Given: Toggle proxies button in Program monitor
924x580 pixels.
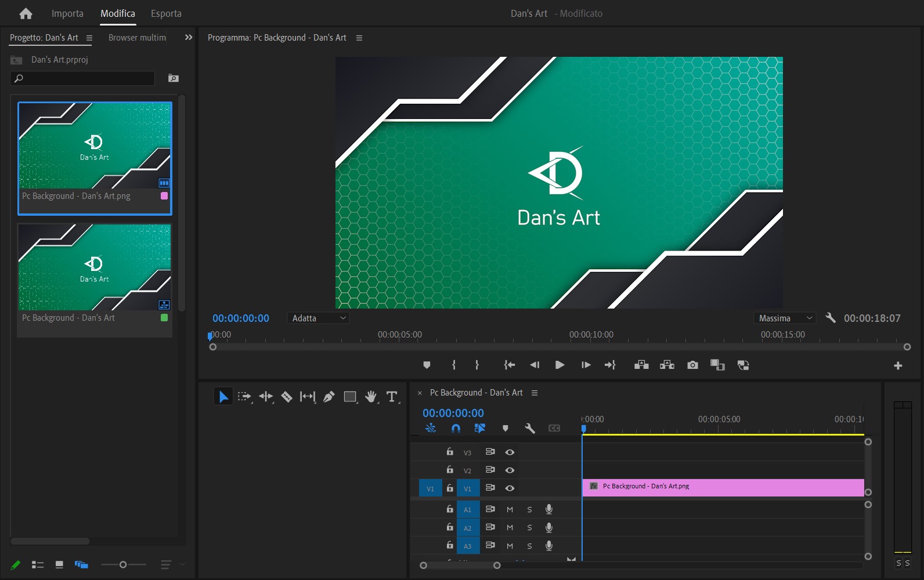Looking at the screenshot, I should click(x=743, y=365).
